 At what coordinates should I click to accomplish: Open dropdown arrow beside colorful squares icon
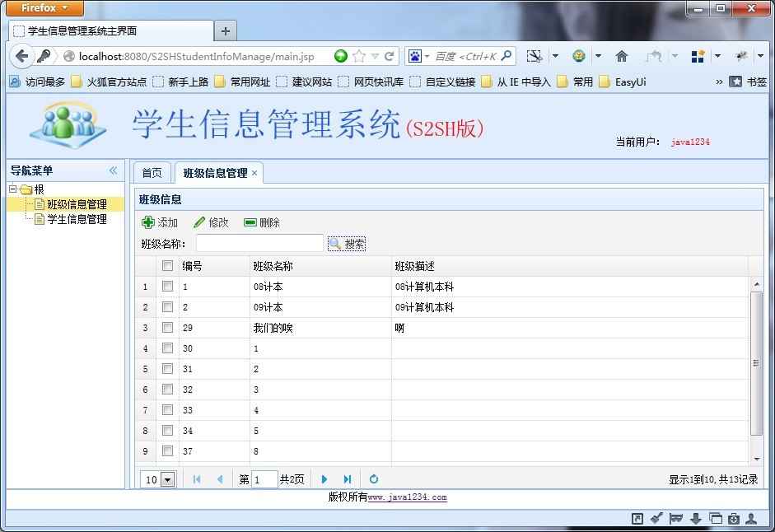(x=717, y=56)
